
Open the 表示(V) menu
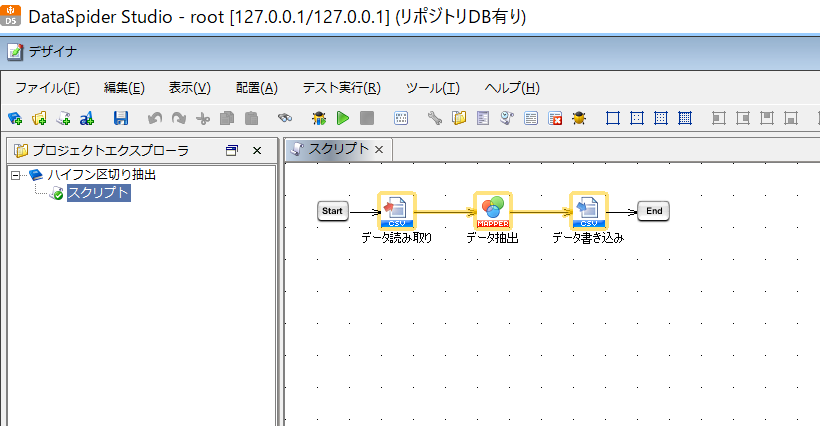(189, 88)
